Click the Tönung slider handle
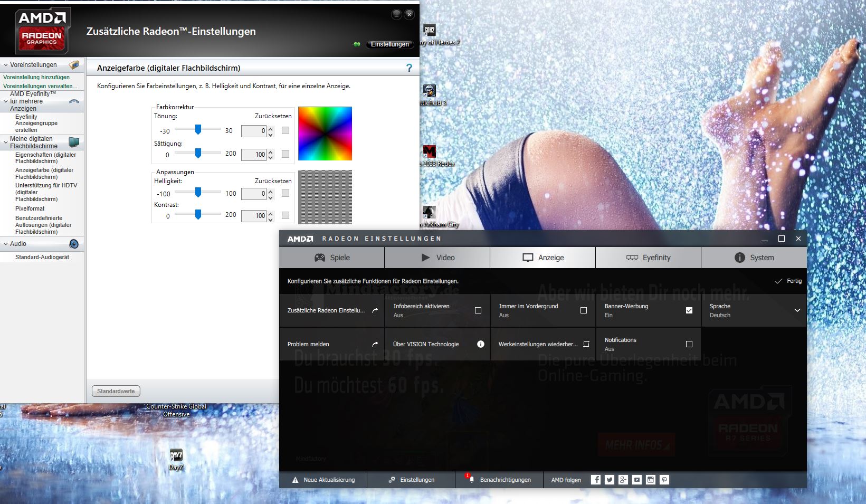Image resolution: width=866 pixels, height=504 pixels. click(198, 129)
